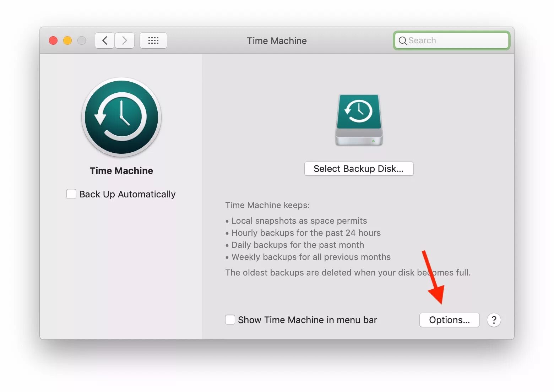Click the Time Machine window title
The width and height of the screenshot is (554, 392).
click(277, 41)
